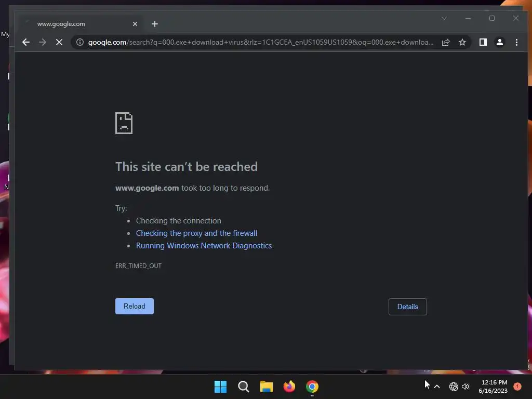
Task: Open the Chrome profile menu
Action: pos(499,42)
